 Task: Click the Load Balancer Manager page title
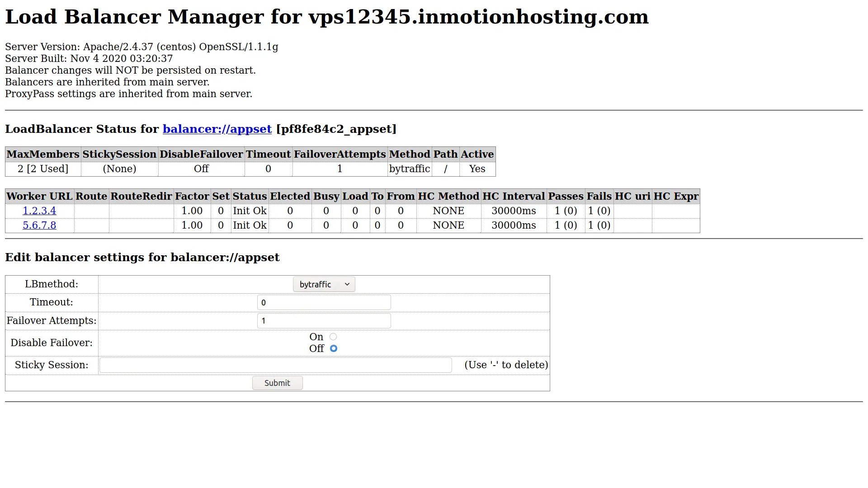tap(326, 17)
